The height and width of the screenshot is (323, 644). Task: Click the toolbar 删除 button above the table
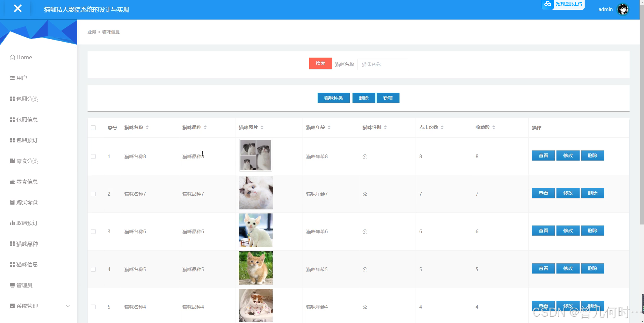(x=364, y=98)
